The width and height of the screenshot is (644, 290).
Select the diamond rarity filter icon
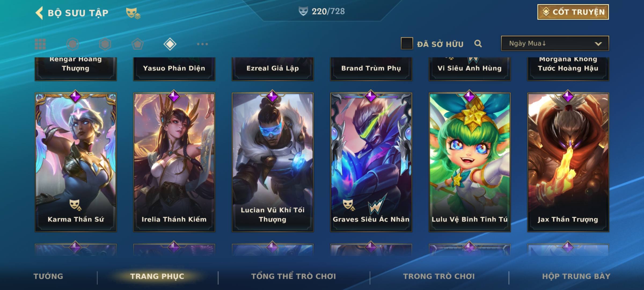point(170,44)
